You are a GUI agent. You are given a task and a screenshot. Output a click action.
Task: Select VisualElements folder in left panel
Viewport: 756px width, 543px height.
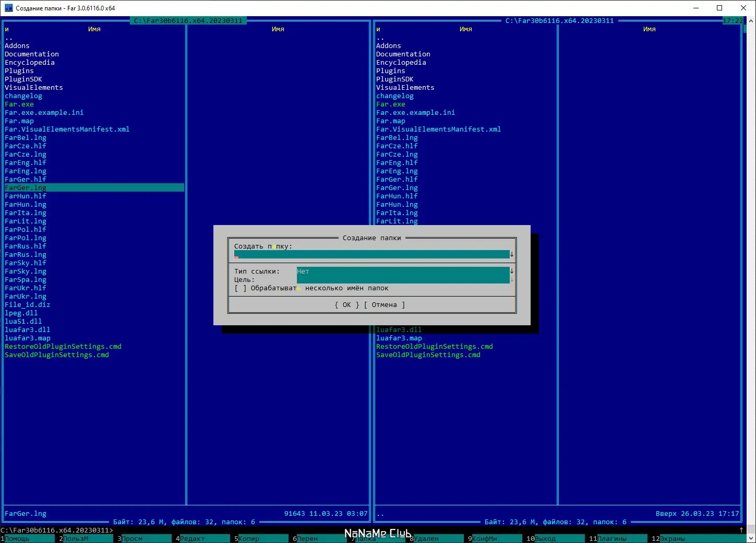click(34, 88)
